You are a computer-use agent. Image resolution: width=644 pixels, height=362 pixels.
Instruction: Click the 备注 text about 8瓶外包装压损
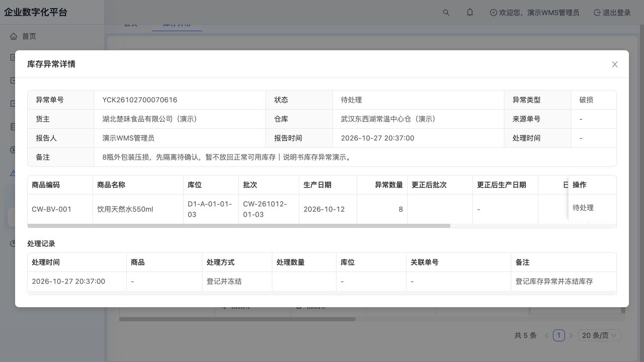(x=228, y=157)
